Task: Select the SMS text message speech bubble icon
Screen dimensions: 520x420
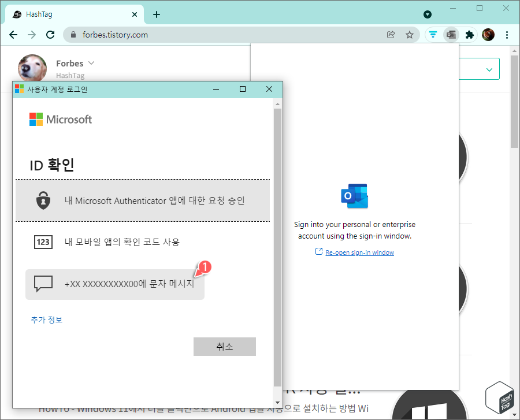Action: (43, 284)
